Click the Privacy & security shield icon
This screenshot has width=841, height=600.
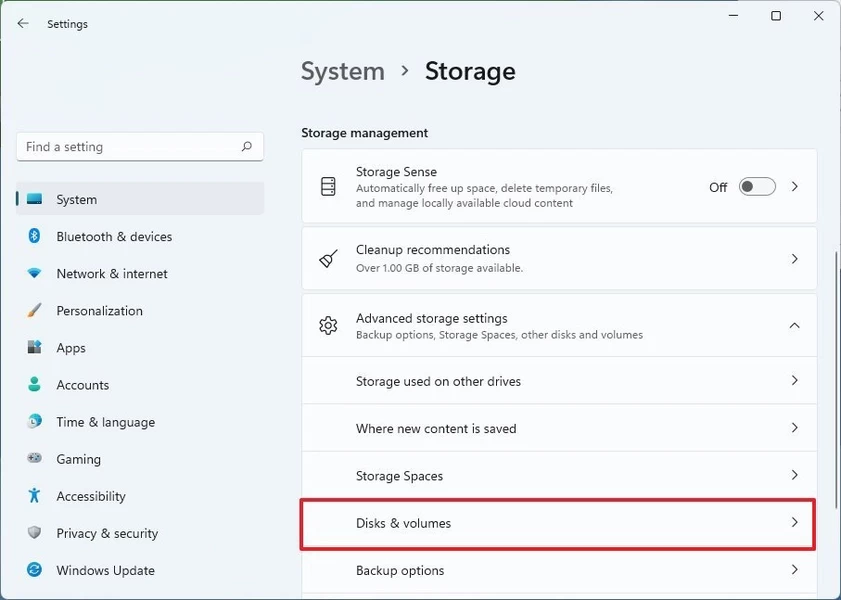pos(35,533)
